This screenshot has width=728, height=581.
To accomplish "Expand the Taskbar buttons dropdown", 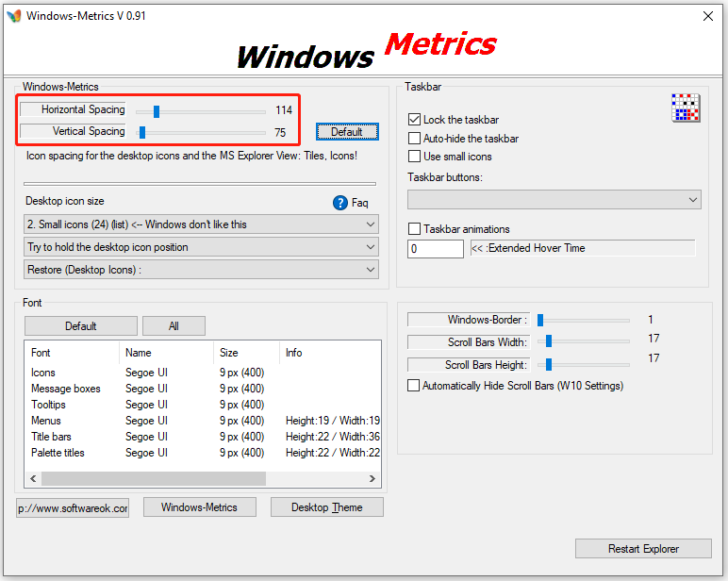I will [554, 200].
